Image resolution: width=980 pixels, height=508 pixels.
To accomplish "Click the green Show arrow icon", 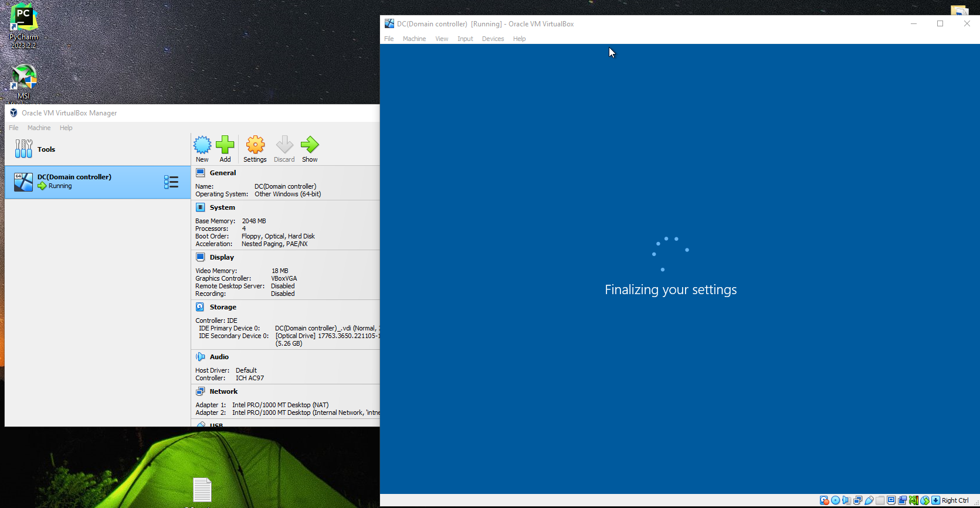I will click(x=310, y=145).
